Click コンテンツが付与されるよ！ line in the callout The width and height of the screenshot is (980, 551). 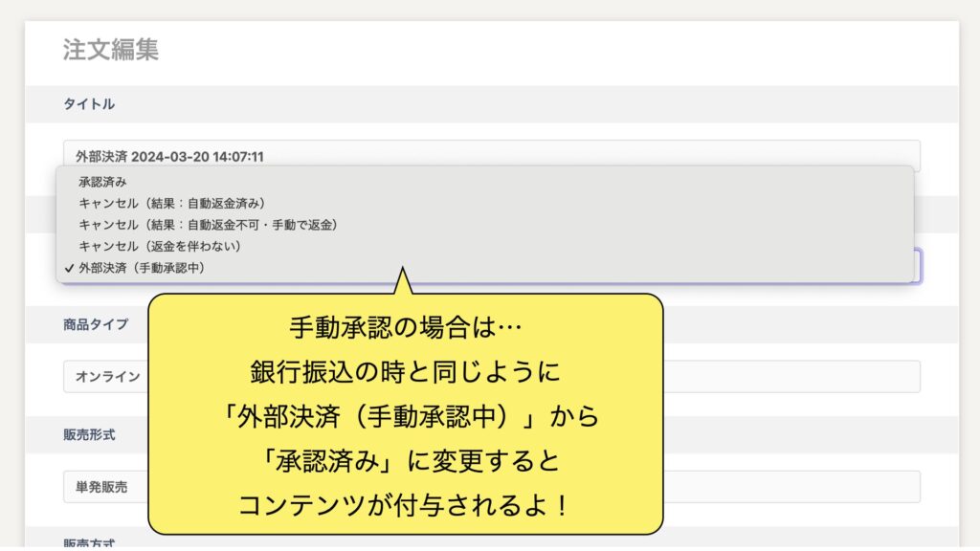click(x=405, y=504)
